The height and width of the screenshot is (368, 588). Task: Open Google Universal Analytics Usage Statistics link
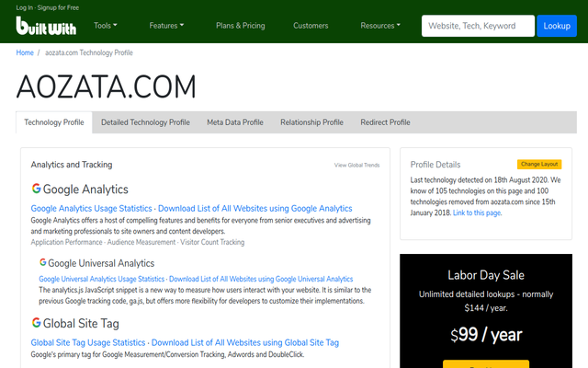pos(102,279)
